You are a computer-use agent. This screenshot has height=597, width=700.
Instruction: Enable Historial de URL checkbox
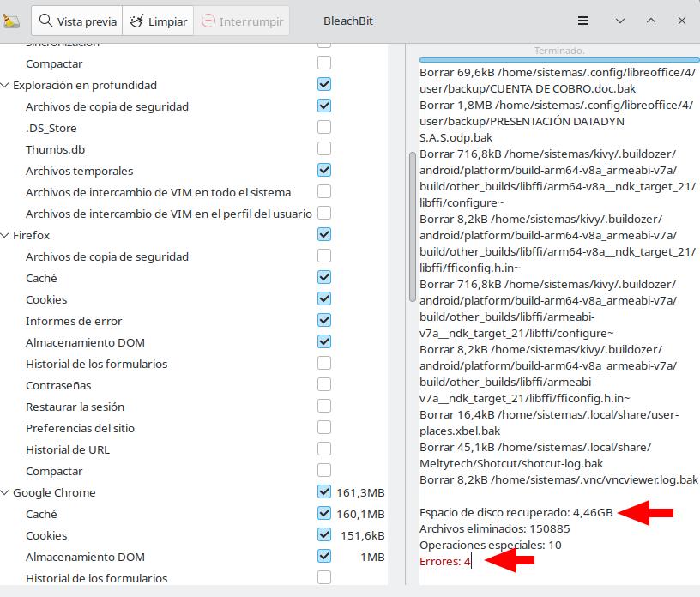click(x=324, y=449)
